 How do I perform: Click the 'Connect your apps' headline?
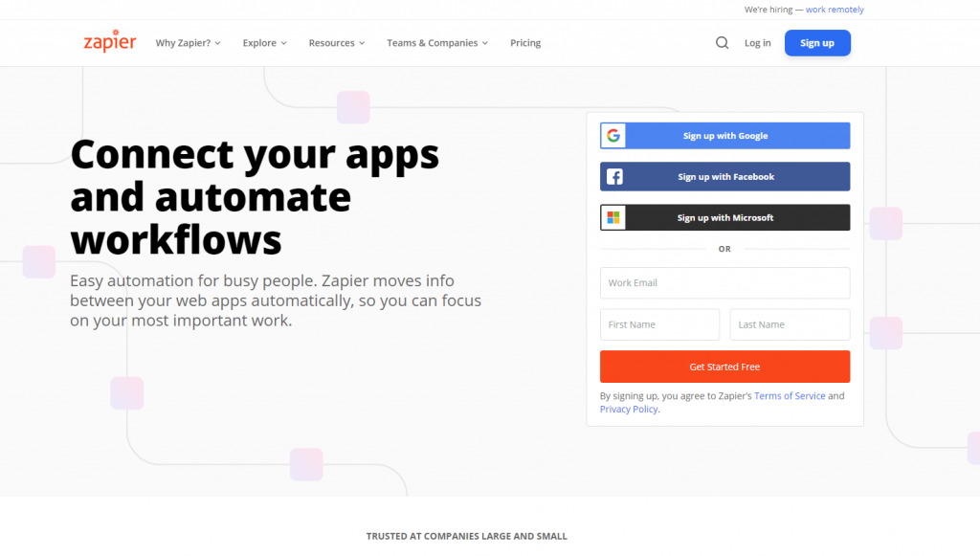tap(255, 197)
